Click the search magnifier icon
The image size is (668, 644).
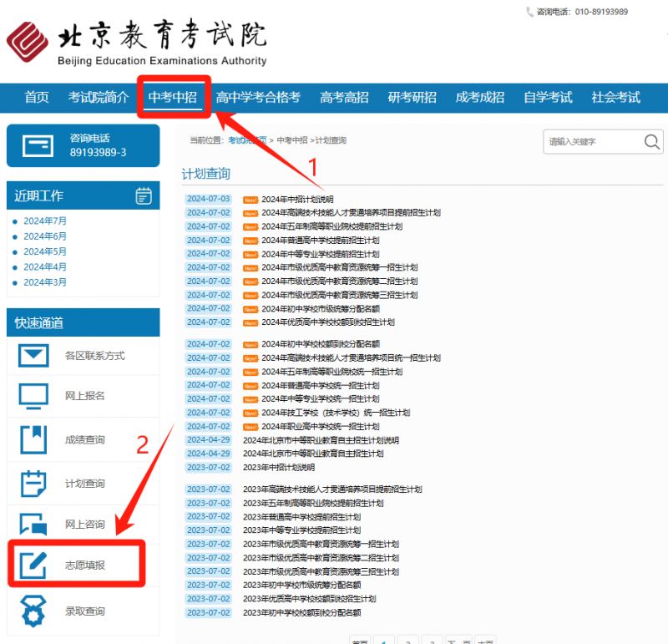pos(651,141)
